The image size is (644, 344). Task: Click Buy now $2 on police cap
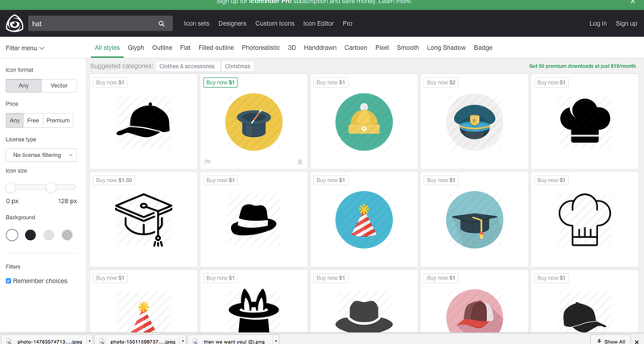441,83
